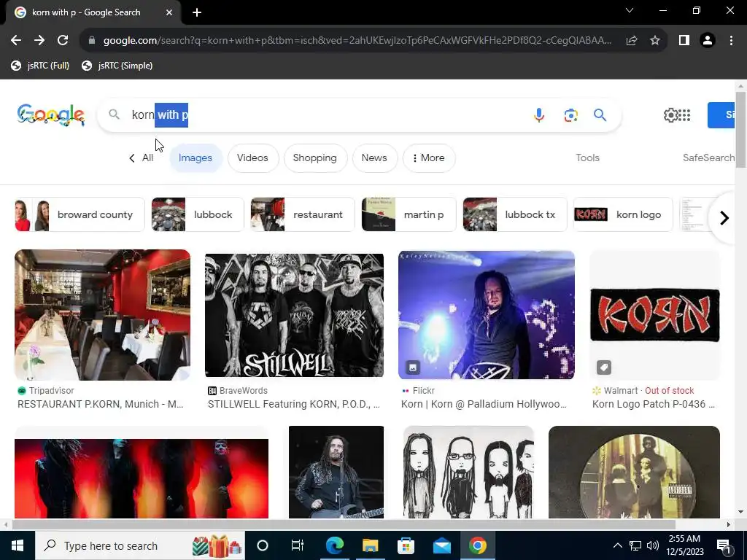Open the volume control speaker icon

point(653,545)
